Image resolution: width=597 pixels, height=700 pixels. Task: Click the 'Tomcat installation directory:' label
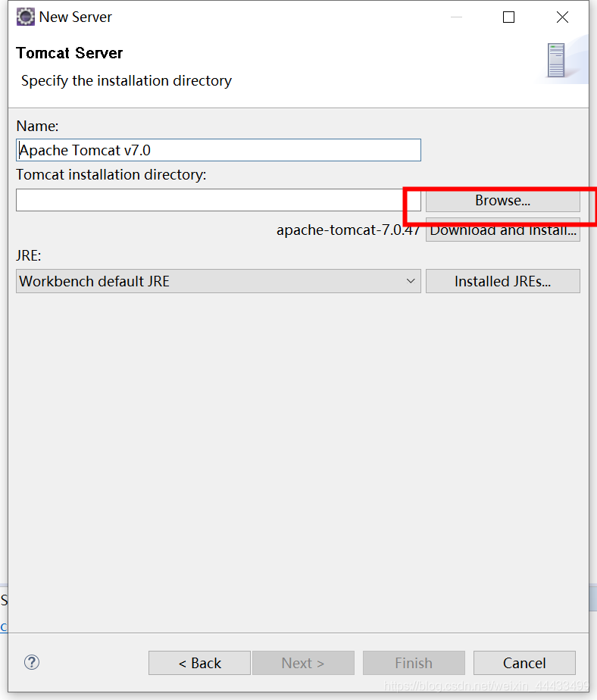point(111,174)
